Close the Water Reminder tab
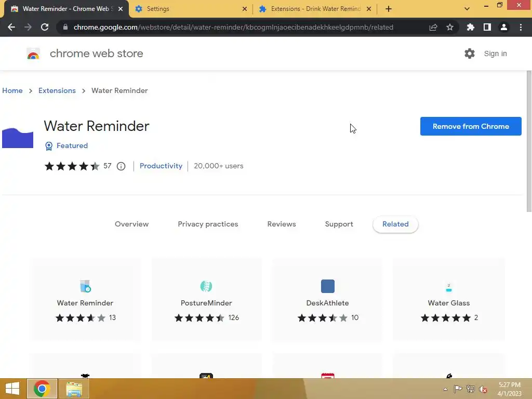Screen dimensions: 532x399 [x=121, y=9]
